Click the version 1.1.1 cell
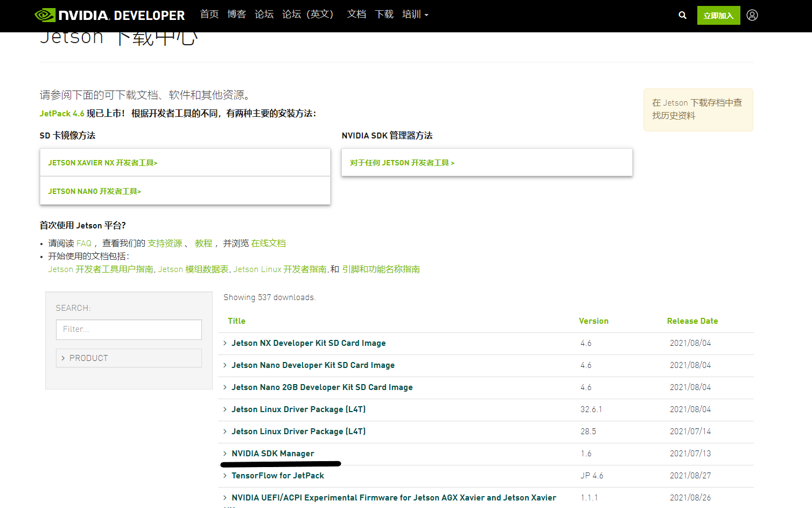Image resolution: width=812 pixels, height=508 pixels. pos(589,498)
